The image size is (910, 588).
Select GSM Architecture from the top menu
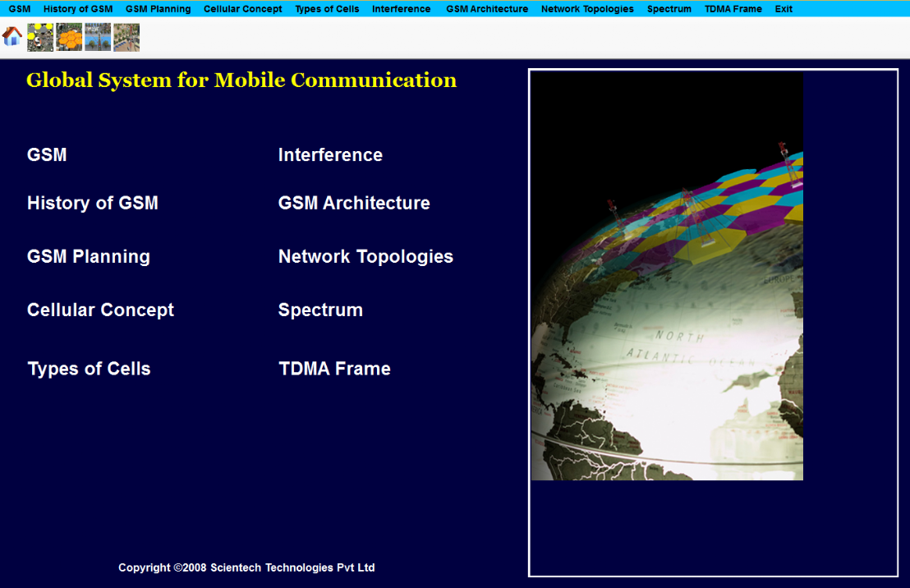pos(488,9)
